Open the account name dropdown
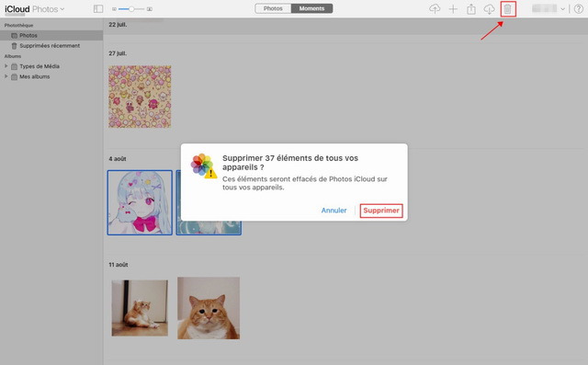588x365 pixels. click(x=548, y=9)
